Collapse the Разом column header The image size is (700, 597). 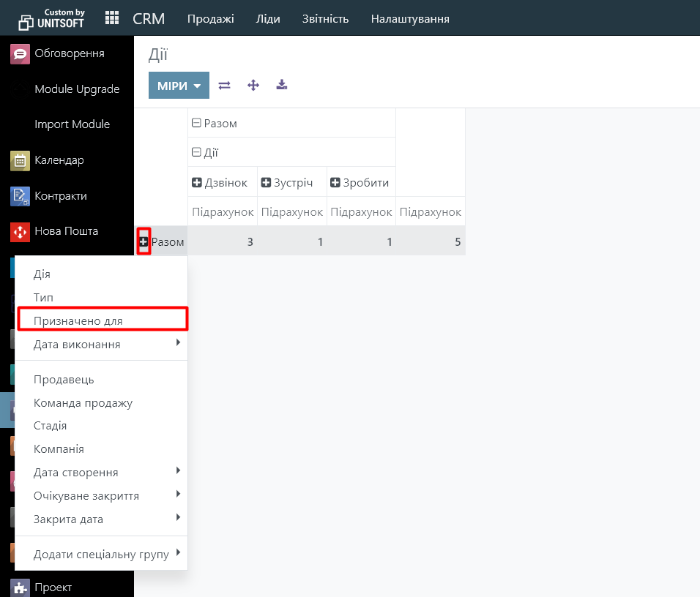[x=196, y=124]
